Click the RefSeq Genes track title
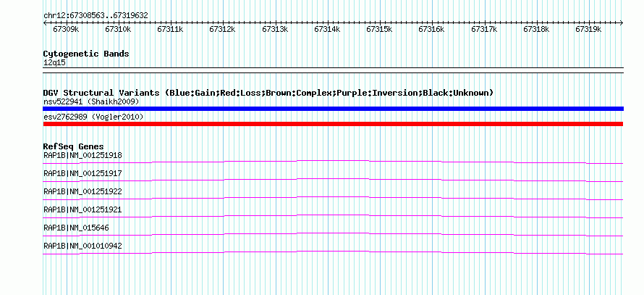The image size is (644, 295). coord(74,146)
